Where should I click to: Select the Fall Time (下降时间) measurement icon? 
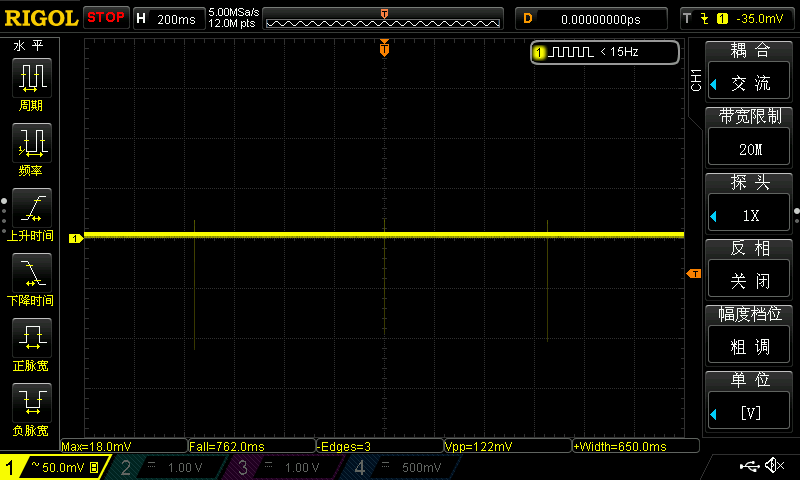tap(32, 272)
